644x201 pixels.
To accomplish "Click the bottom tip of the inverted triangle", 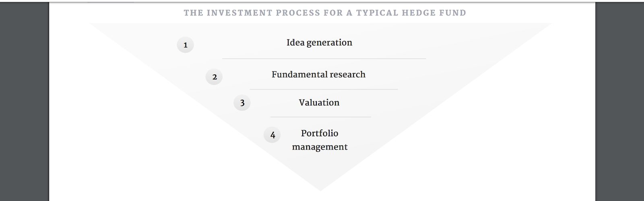I will (x=320, y=188).
